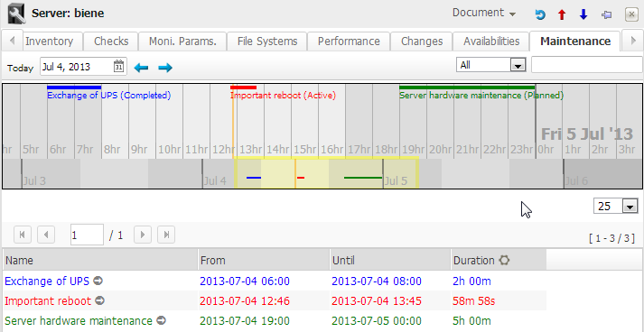
Task: Click the 2013-07-04 08:00 Until cell
Action: pos(377,281)
